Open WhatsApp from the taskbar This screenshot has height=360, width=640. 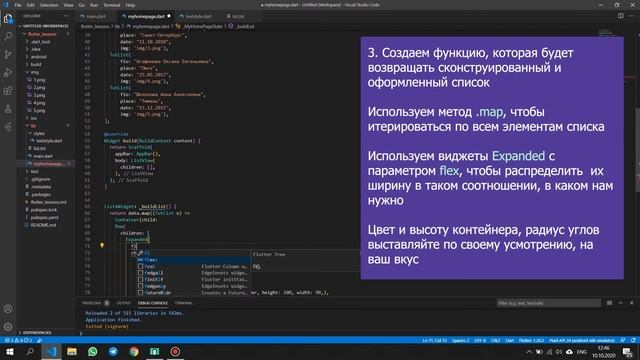(x=93, y=351)
